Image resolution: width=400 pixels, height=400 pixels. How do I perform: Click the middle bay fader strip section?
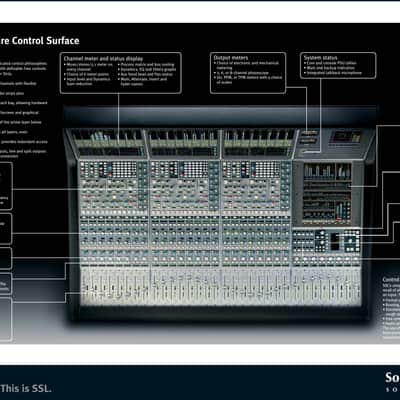[x=186, y=285]
